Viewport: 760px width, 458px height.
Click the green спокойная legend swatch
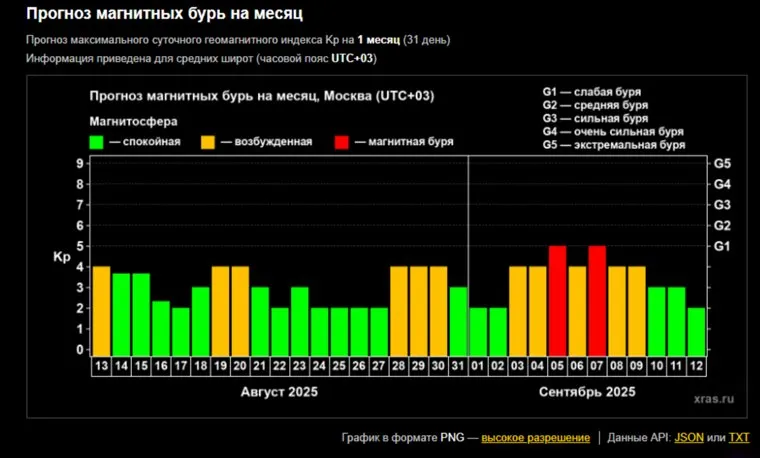(x=96, y=142)
